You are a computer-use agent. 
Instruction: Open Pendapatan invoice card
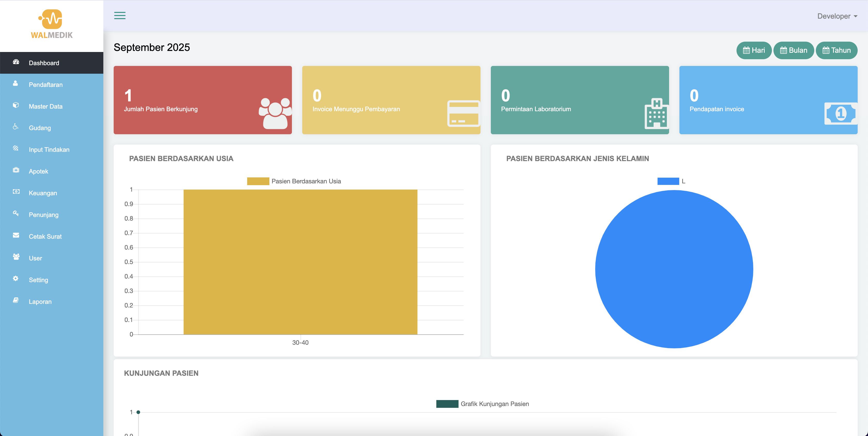(x=768, y=100)
